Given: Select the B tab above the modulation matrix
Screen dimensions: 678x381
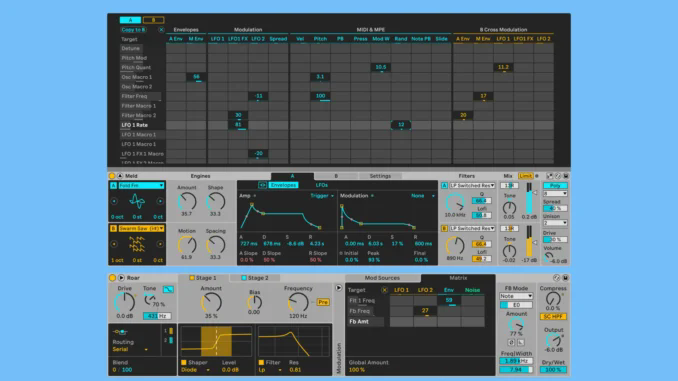Looking at the screenshot, I should click(153, 20).
